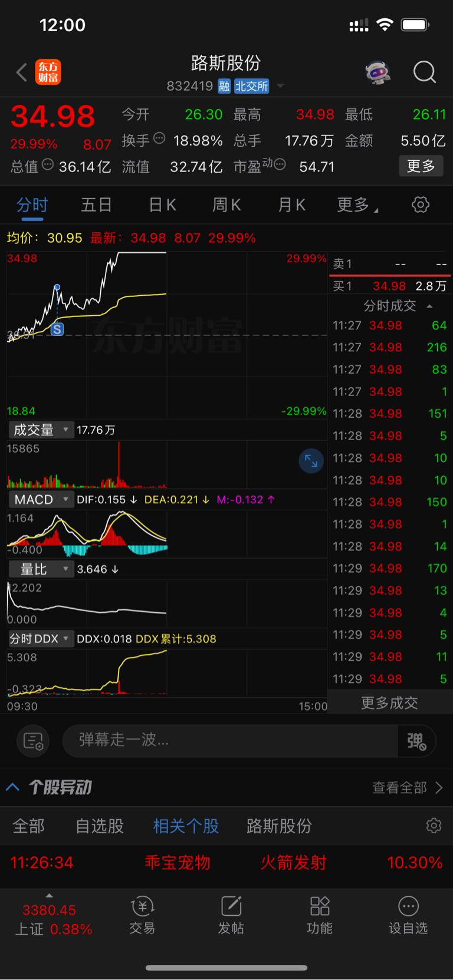Tap the 11:28 trade with volume 151
This screenshot has width=453, height=980.
coord(390,414)
